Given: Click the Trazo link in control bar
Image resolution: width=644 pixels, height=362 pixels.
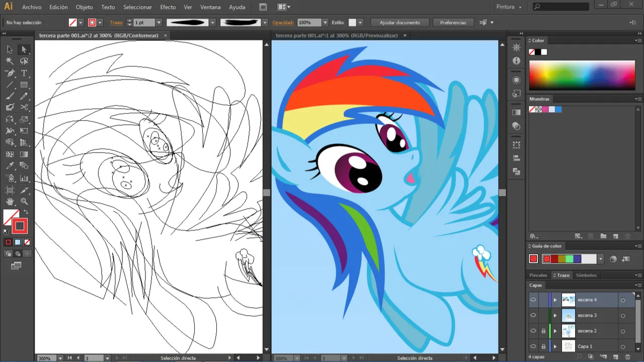Looking at the screenshot, I should (x=116, y=23).
